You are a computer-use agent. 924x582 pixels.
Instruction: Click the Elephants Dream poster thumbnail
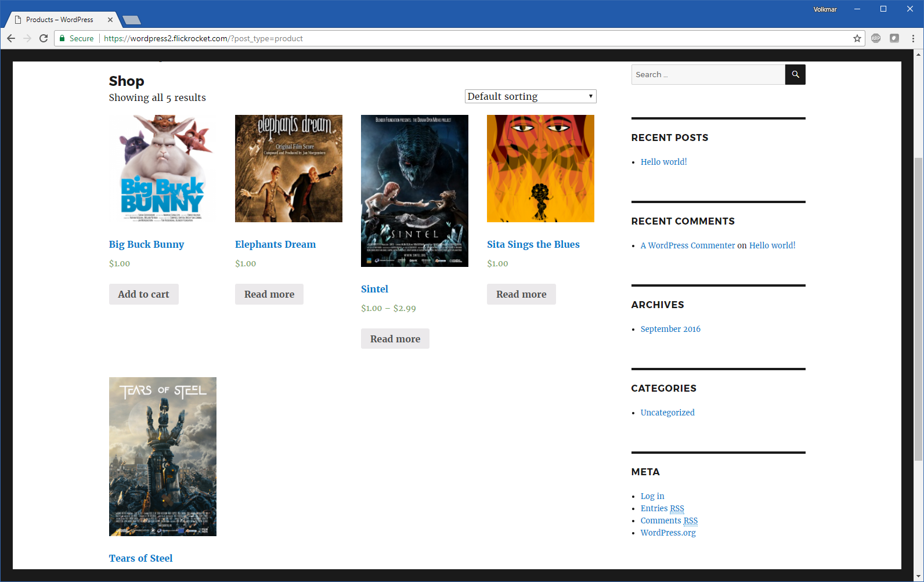click(288, 168)
